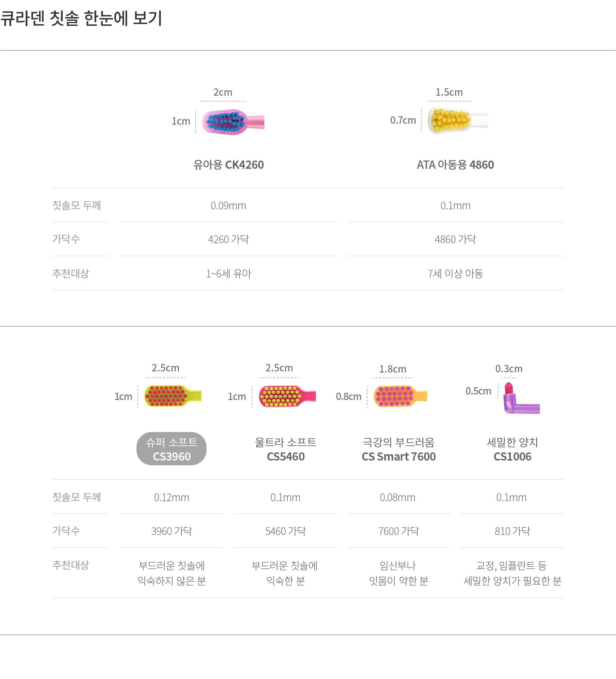
Task: Click the 큐라덴 칫솔 한눈에 보기 heading
Action: (x=82, y=18)
